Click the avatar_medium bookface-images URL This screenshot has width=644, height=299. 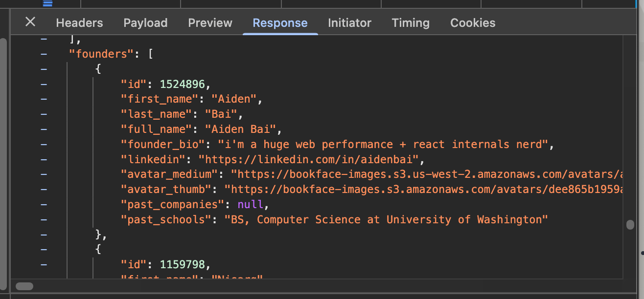[427, 174]
